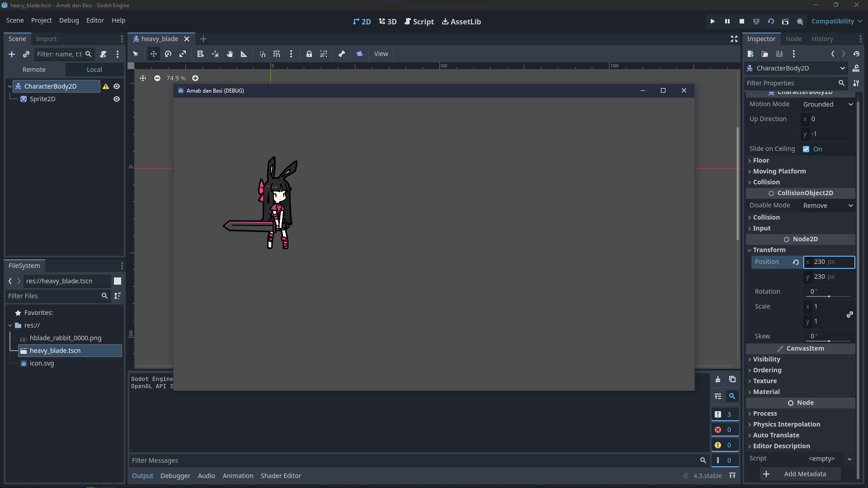The image size is (868, 488).
Task: Adjust the Rotation slider
Action: [x=829, y=296]
